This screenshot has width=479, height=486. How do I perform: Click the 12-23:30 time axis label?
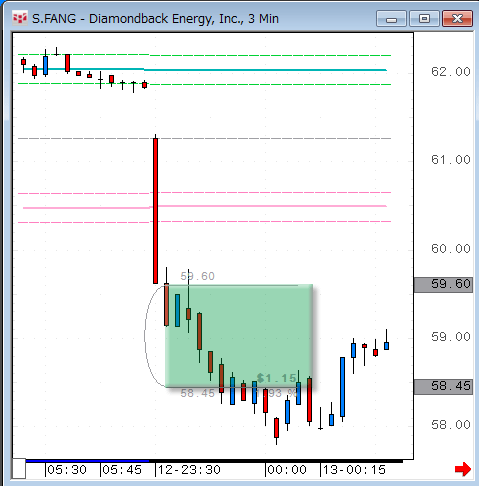click(x=189, y=470)
